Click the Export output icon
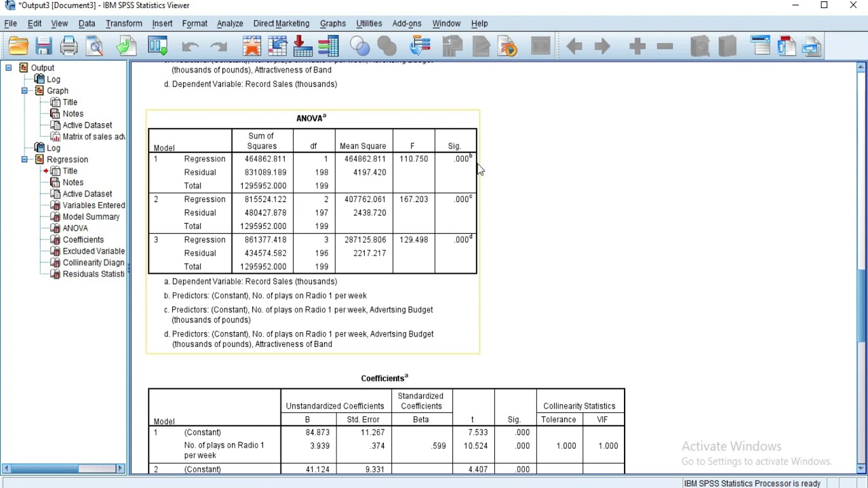Viewport: 868px width, 488px height. (126, 46)
